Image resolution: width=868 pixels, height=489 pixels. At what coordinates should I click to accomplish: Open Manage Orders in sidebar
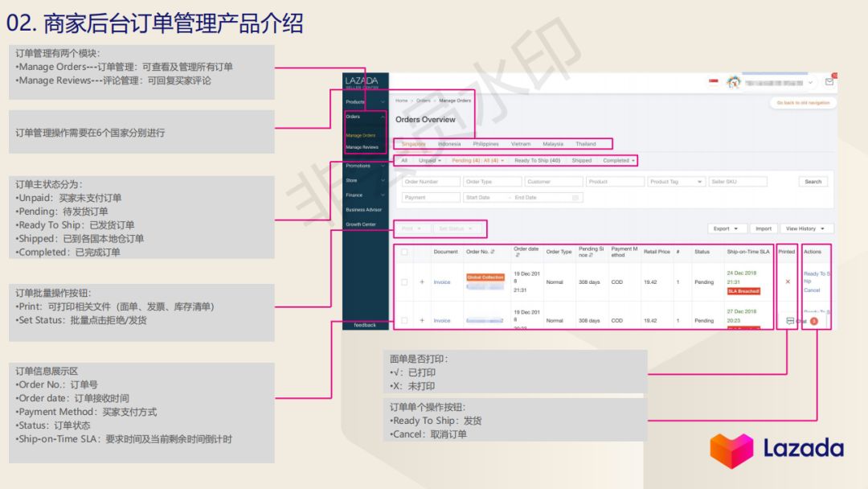pyautogui.click(x=360, y=135)
